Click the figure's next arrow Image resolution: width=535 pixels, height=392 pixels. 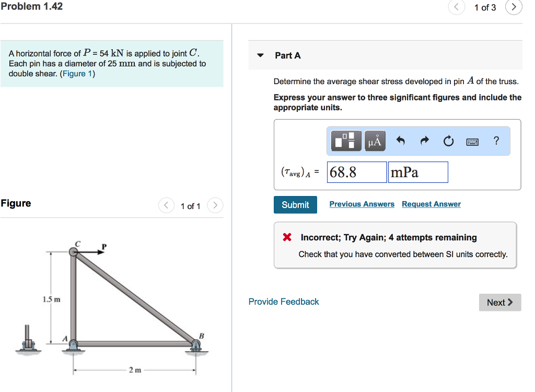point(215,205)
